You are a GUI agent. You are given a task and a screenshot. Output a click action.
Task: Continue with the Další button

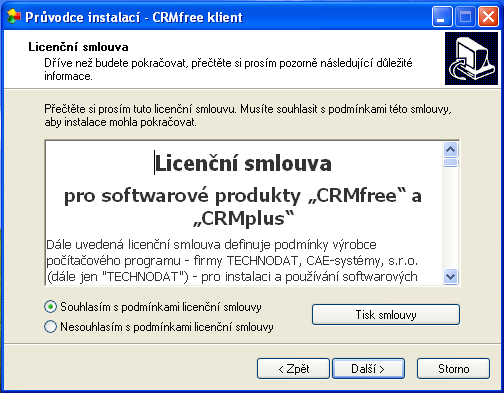(368, 369)
